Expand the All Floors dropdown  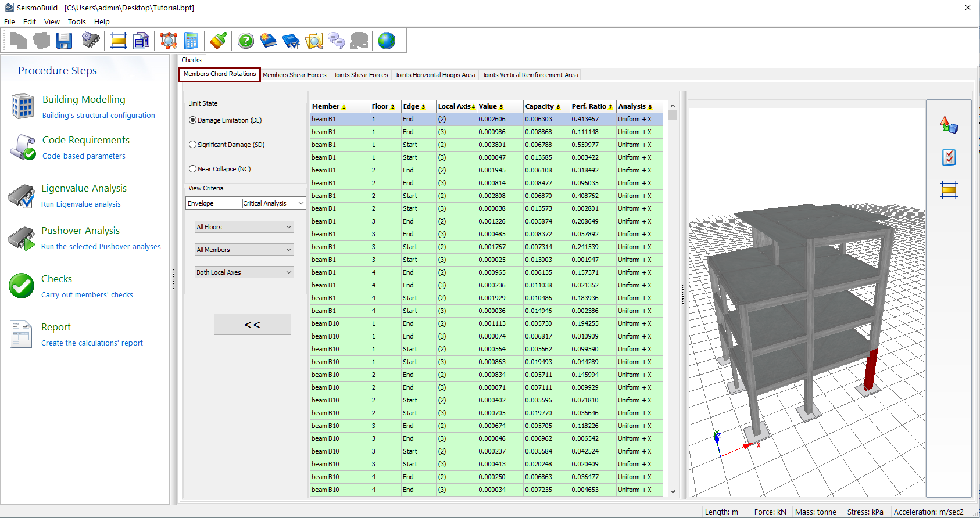(x=244, y=227)
